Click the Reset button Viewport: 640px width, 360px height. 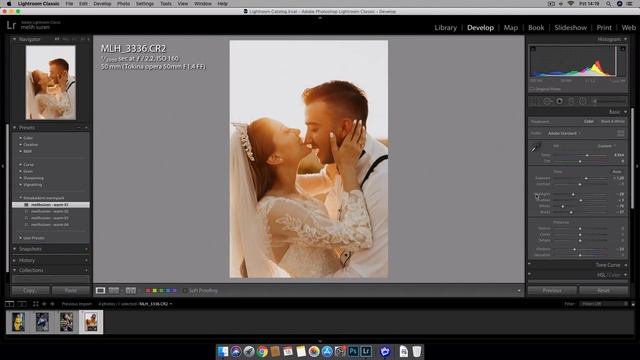point(603,291)
